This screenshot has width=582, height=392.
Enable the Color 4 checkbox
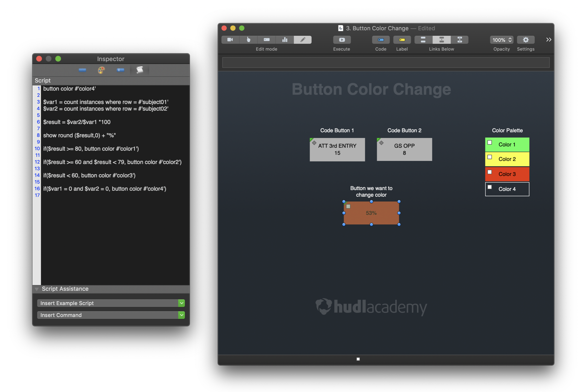tap(490, 187)
